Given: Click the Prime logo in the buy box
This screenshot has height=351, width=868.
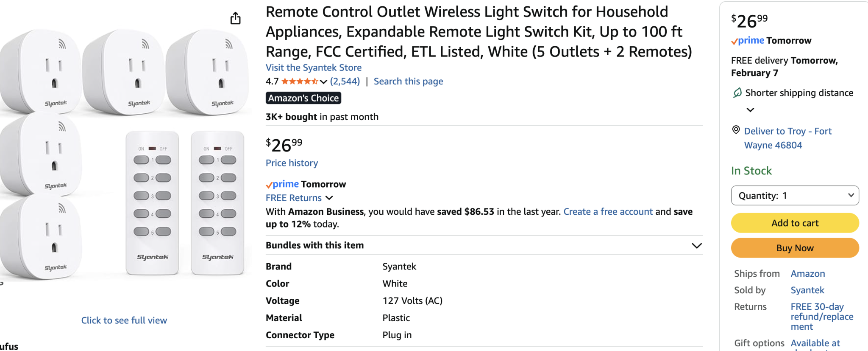Looking at the screenshot, I should tap(748, 41).
